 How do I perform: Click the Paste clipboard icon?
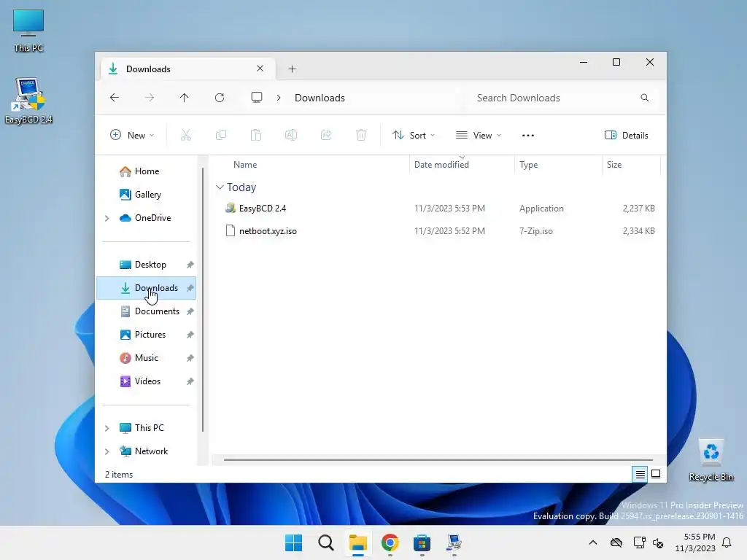[x=256, y=135]
